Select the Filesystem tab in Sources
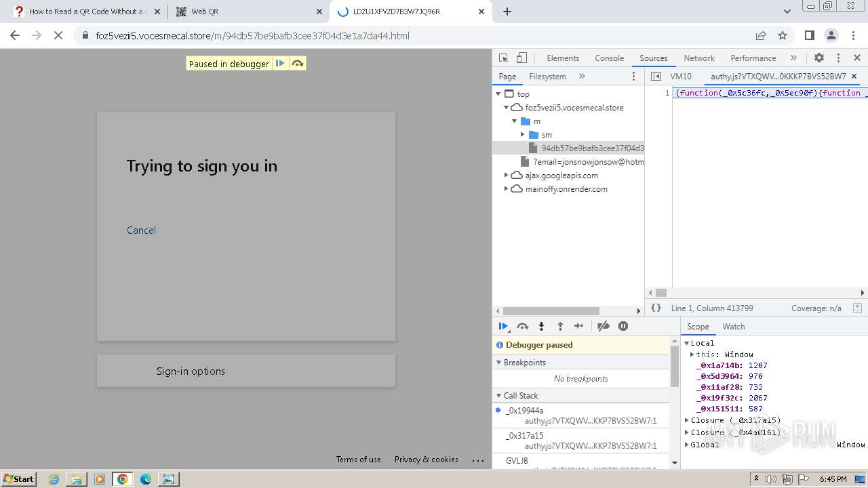 coord(547,77)
